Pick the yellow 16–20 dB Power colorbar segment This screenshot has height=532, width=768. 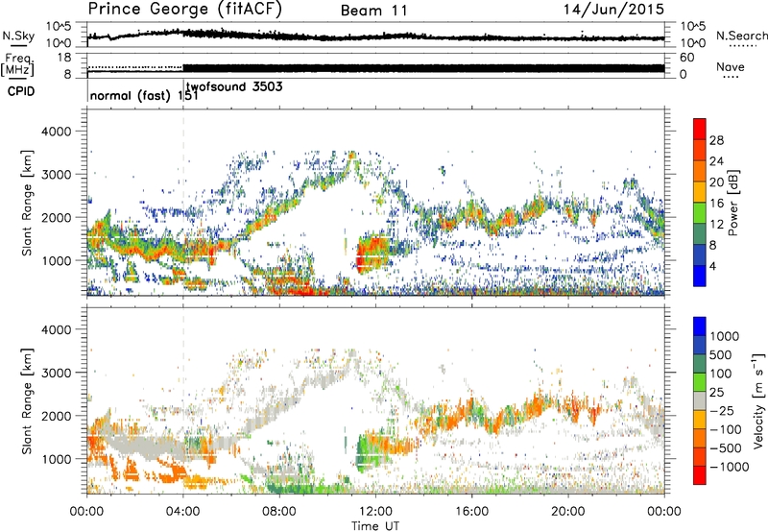tap(700, 192)
